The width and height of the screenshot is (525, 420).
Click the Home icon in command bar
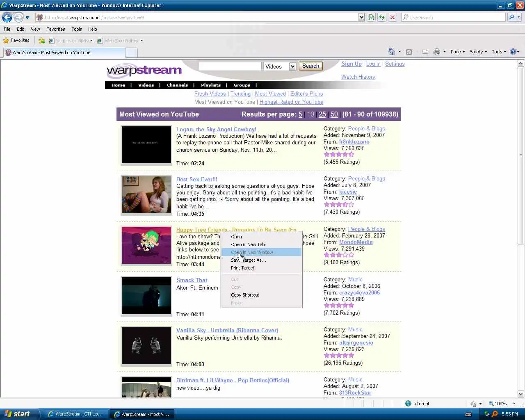[x=391, y=52]
